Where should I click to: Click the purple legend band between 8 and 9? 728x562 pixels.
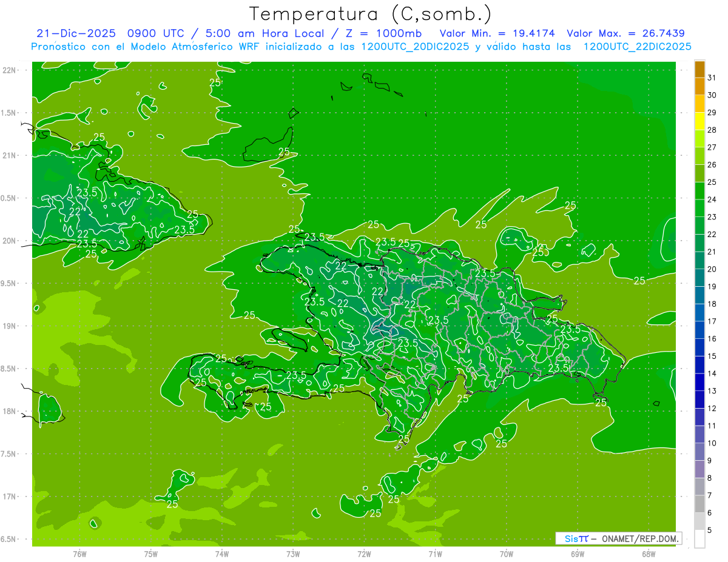pos(699,469)
